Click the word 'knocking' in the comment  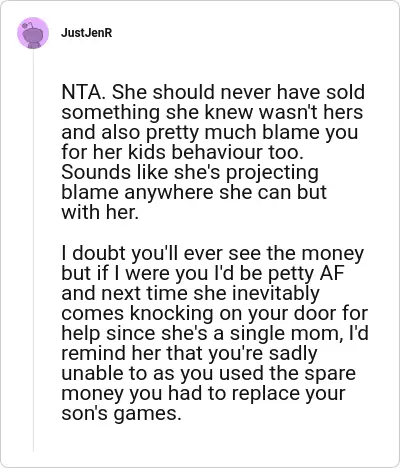171,314
